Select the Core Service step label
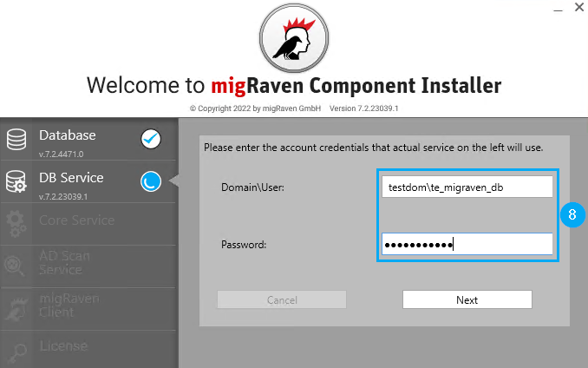Viewport: 588px width, 368px height. tap(77, 220)
